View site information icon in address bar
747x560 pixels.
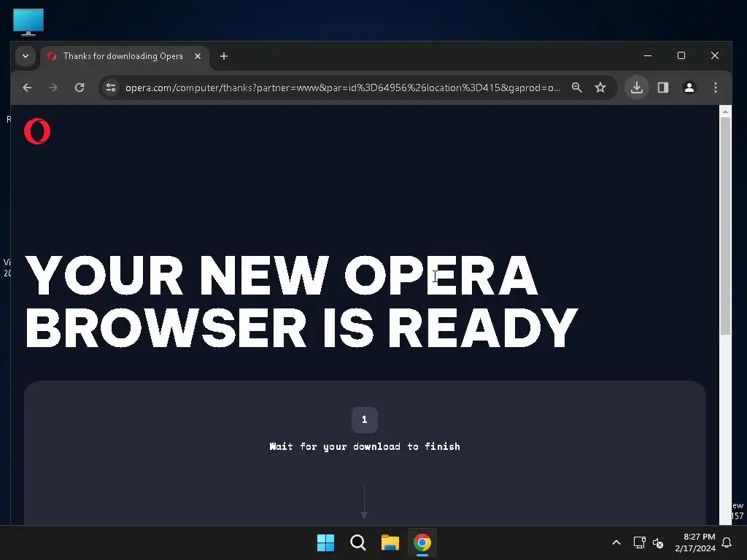pos(111,87)
